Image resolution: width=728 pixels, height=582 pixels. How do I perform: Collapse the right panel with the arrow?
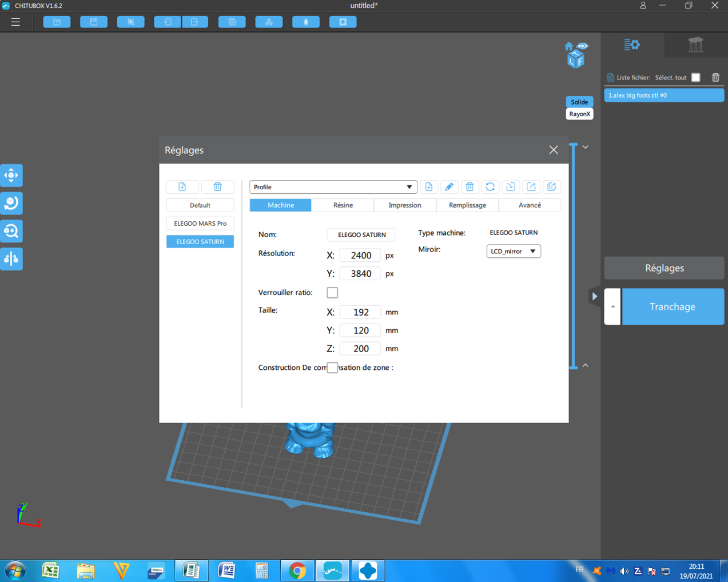595,296
